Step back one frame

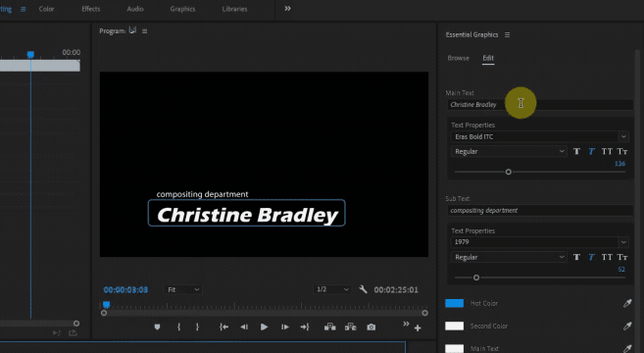(x=244, y=328)
